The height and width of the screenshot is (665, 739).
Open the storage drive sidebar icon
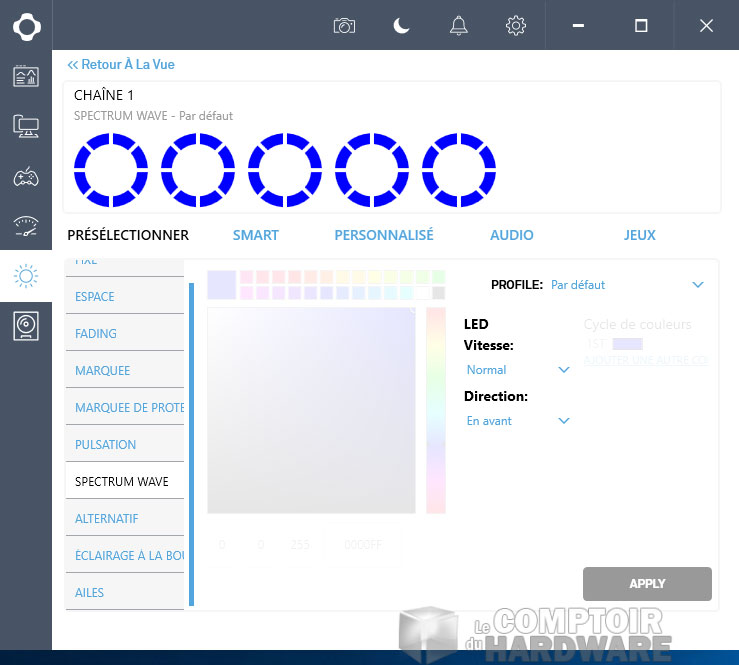(x=26, y=326)
